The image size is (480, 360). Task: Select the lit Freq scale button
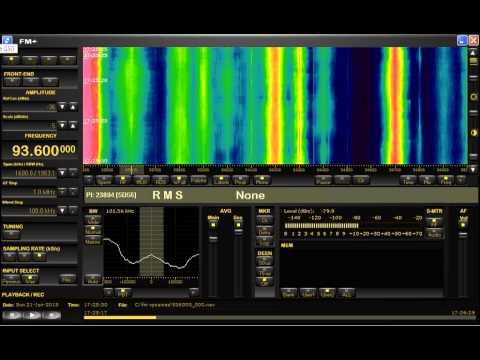[x=446, y=180]
